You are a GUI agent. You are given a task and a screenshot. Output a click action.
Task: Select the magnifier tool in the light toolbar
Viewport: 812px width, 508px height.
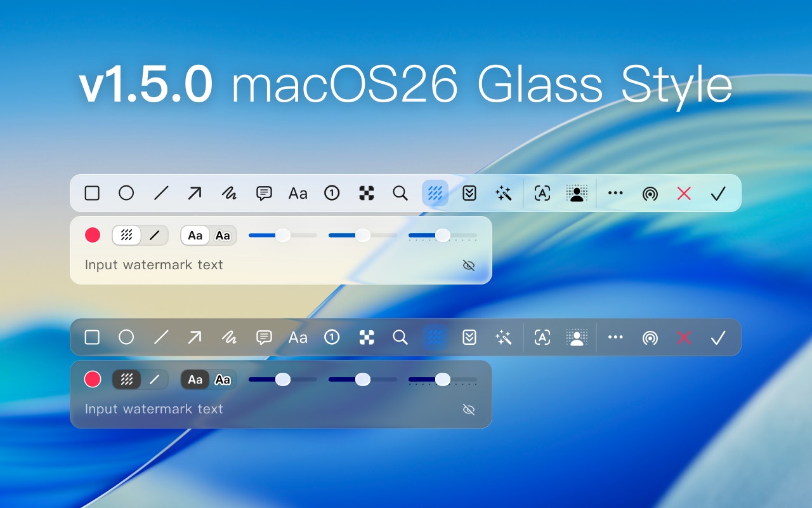click(400, 193)
